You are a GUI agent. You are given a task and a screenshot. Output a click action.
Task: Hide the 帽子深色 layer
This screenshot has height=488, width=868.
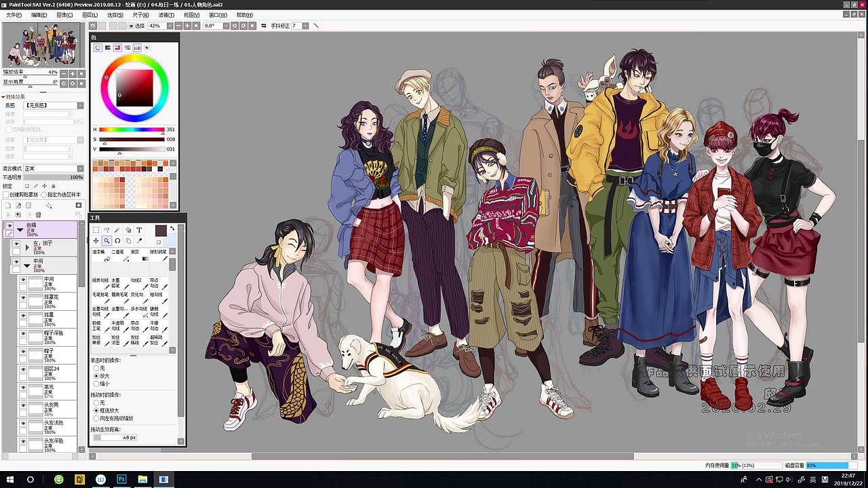(23, 333)
